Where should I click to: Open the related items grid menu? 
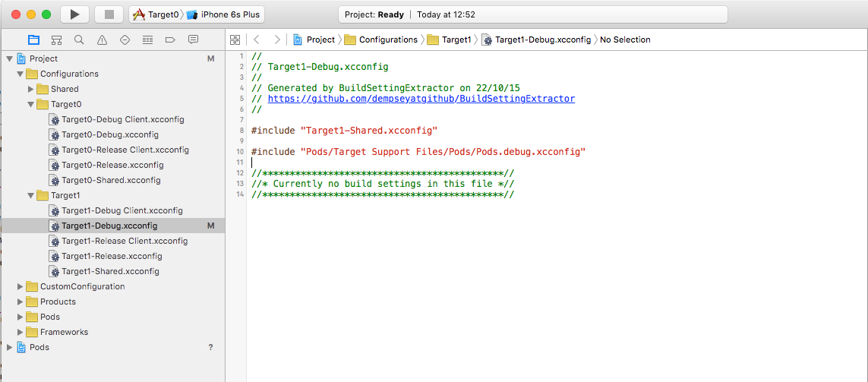(235, 39)
